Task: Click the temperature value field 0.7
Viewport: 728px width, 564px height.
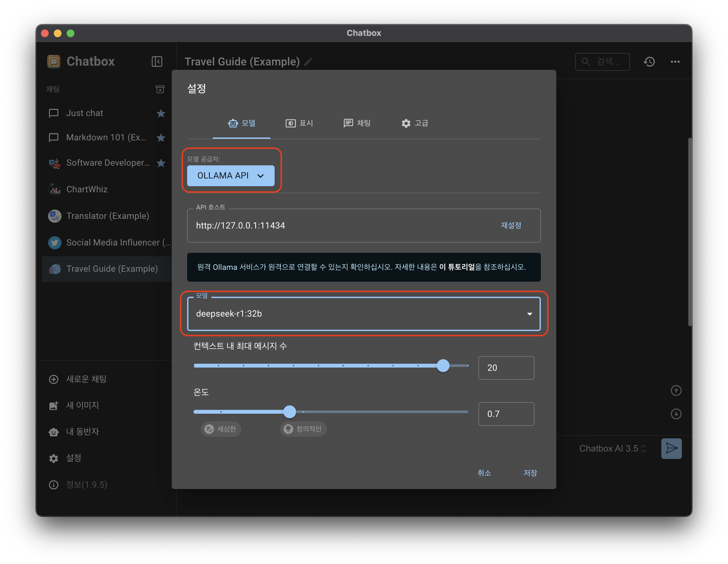Action: 506,414
